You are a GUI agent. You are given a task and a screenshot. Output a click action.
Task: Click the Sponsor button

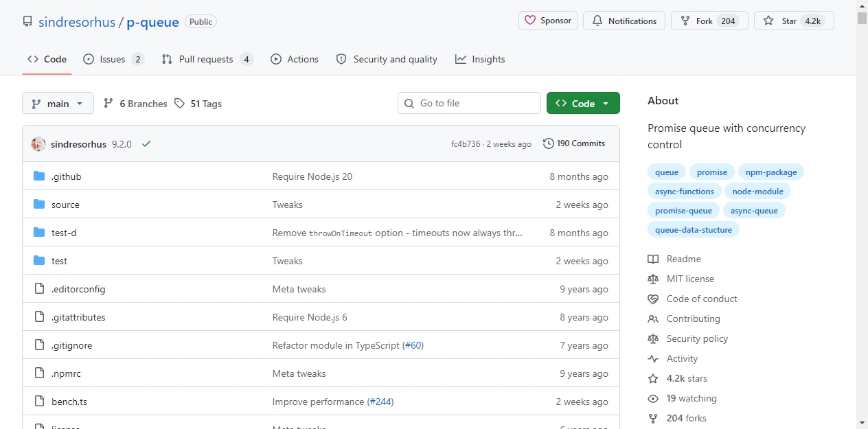(548, 21)
